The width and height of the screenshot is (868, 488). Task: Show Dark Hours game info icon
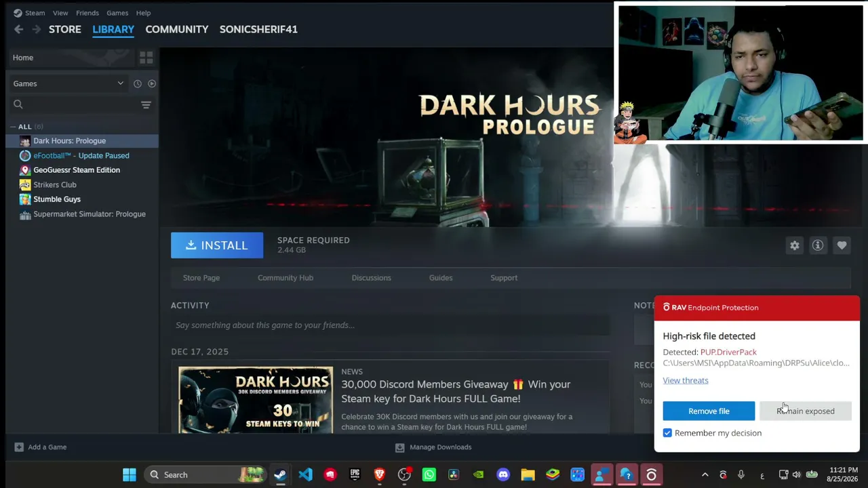point(818,245)
